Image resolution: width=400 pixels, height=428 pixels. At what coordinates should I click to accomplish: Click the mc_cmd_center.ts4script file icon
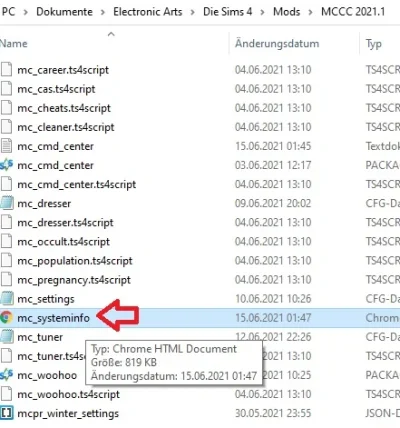point(6,184)
